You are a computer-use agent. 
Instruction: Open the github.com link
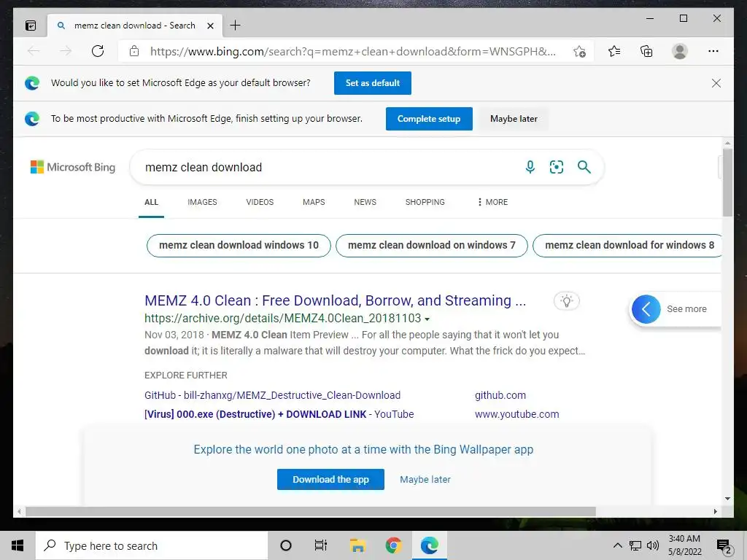tap(500, 395)
